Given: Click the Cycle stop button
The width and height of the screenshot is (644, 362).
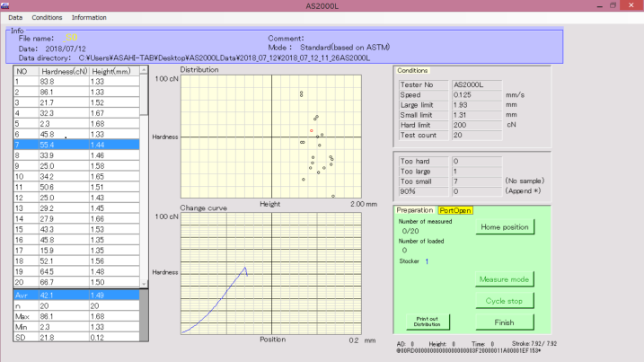Looking at the screenshot, I should 505,301.
